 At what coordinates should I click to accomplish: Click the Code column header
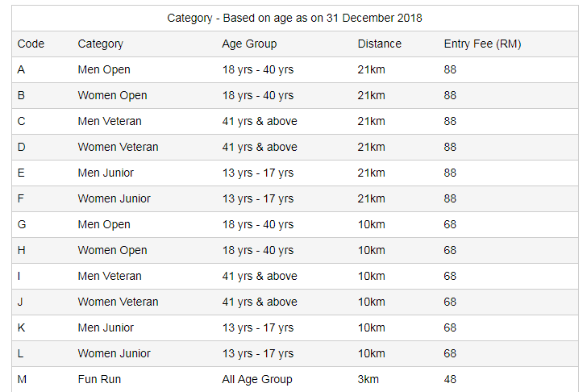(x=31, y=44)
